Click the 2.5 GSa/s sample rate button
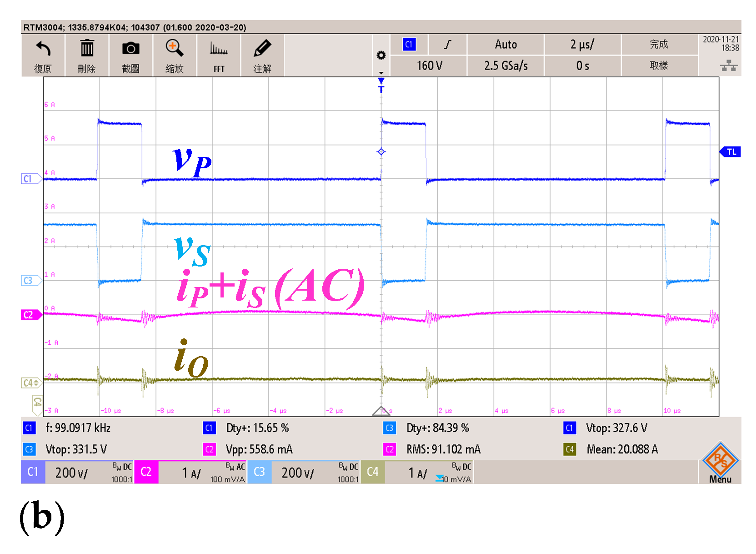The height and width of the screenshot is (554, 756). (x=506, y=66)
